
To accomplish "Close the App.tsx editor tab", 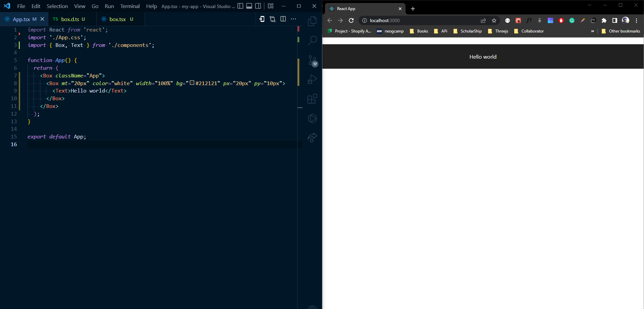I will coord(42,19).
